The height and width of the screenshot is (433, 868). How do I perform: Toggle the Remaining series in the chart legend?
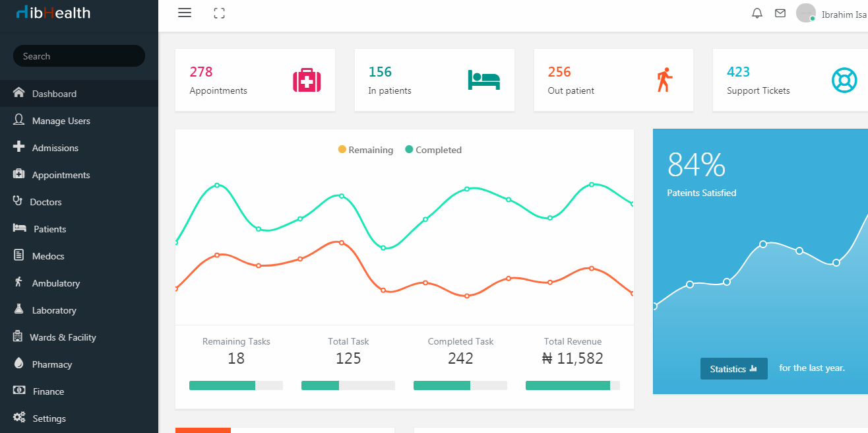coord(365,150)
